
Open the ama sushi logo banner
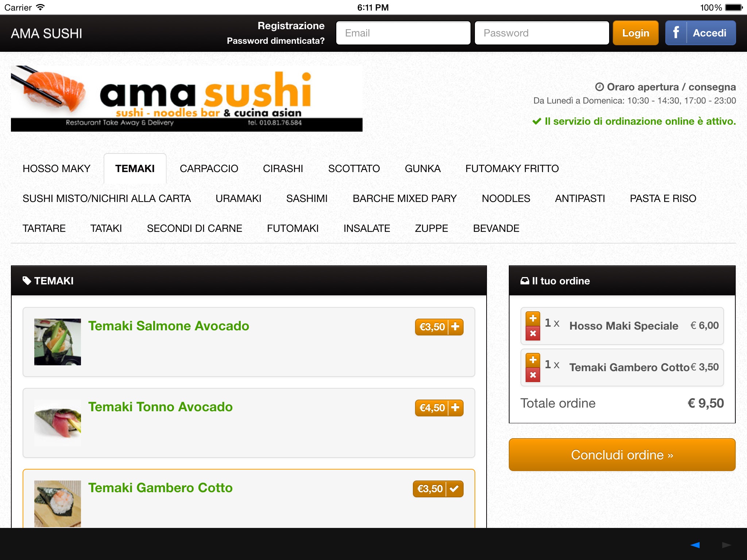point(186,98)
